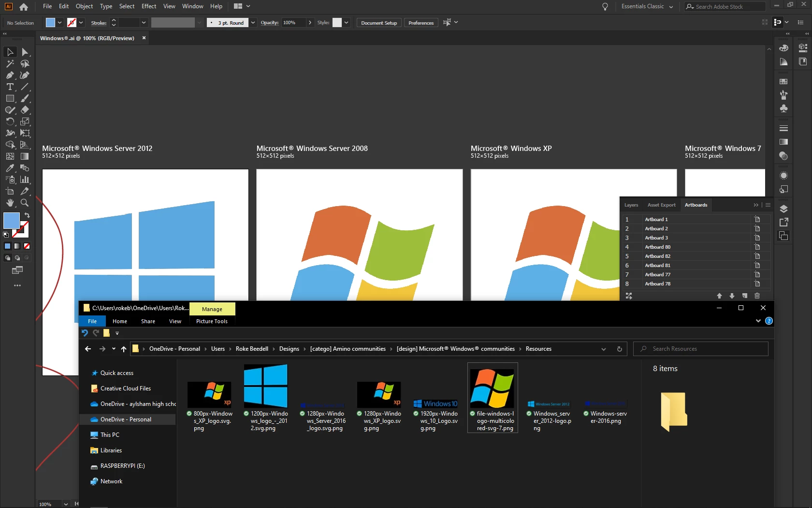812x508 pixels.
Task: Select the Direct Selection tool
Action: (x=25, y=52)
